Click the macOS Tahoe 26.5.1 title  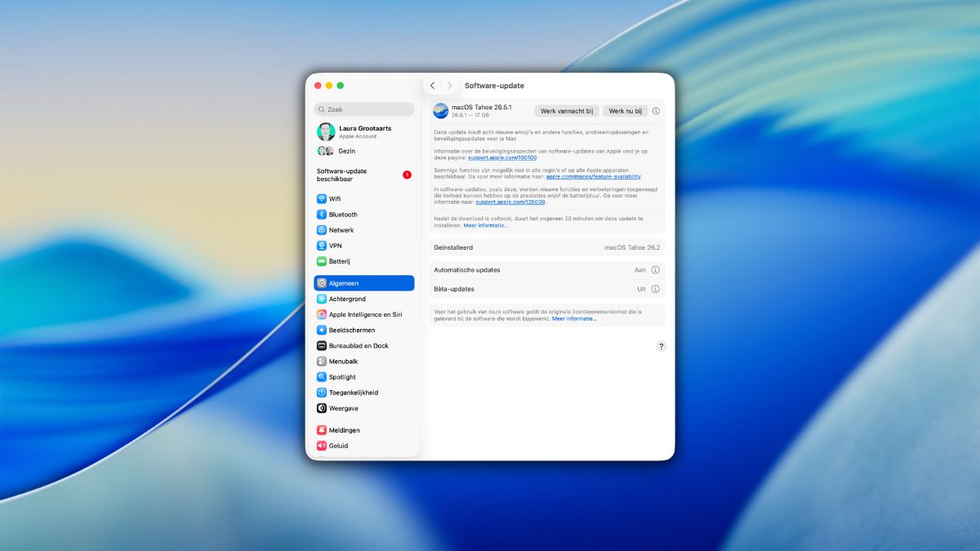point(482,107)
